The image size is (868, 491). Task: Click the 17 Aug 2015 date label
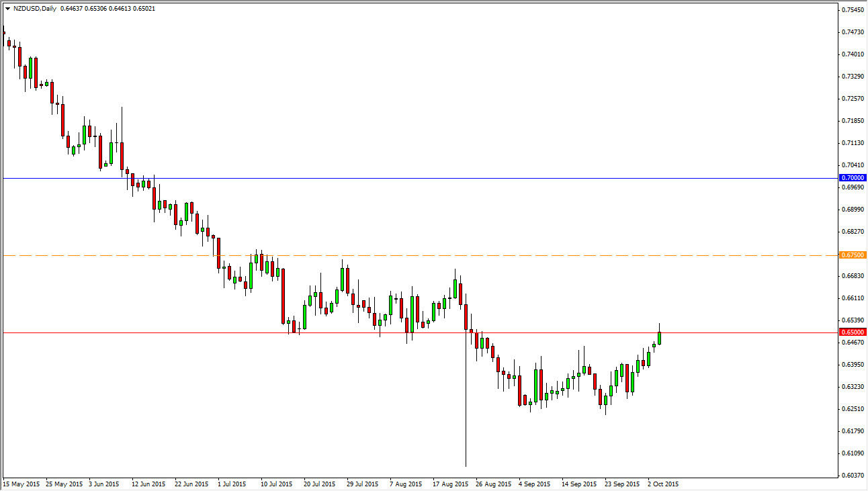click(450, 484)
